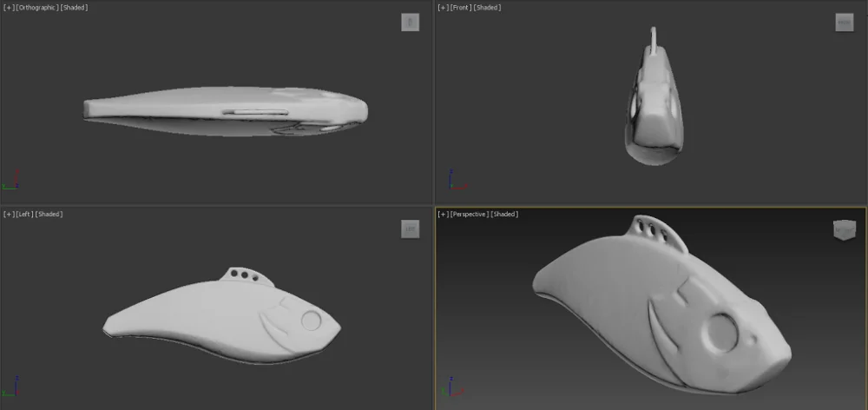Open the Left point-of-view label menu
This screenshot has height=410, width=868.
coord(24,214)
